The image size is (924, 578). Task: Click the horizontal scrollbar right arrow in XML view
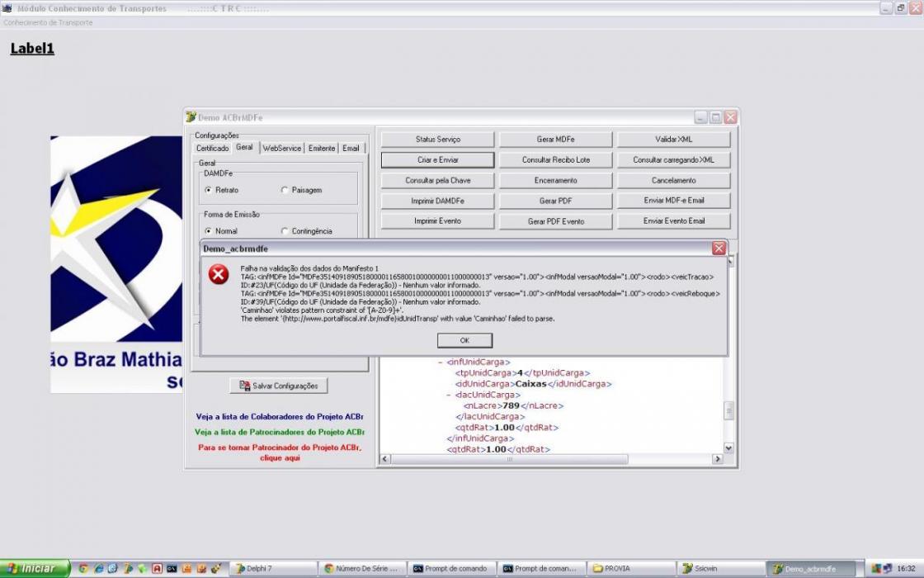coord(717,459)
